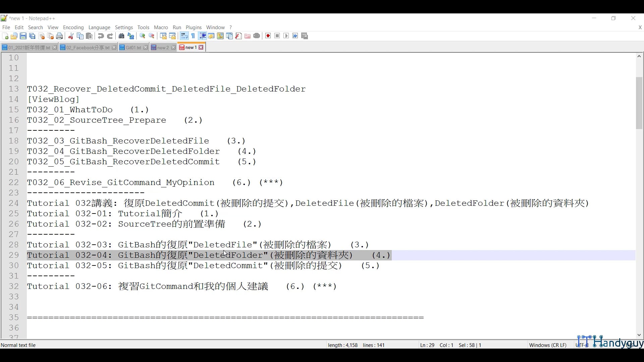Open the Macro menu
The image size is (644, 362).
[x=161, y=27]
